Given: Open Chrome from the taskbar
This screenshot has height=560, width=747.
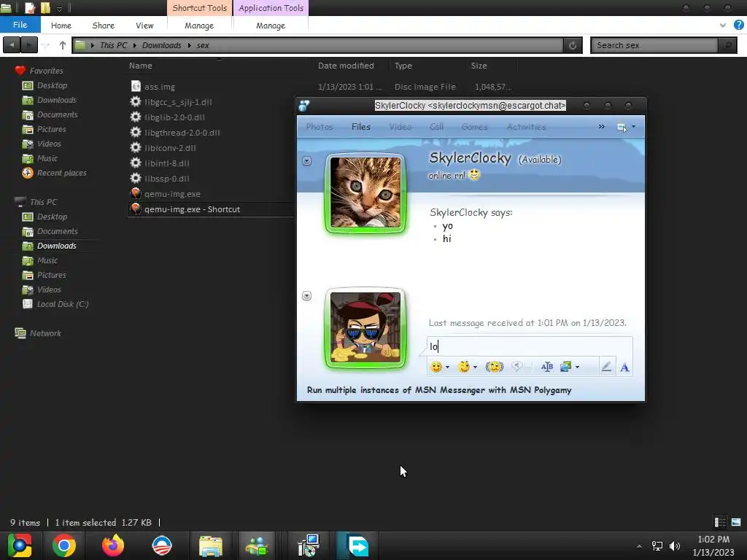Looking at the screenshot, I should 64,545.
